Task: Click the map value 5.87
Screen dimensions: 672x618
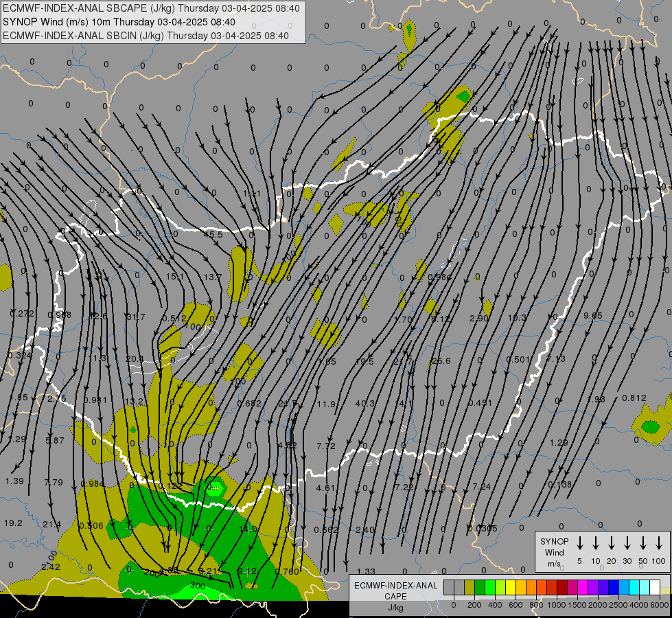Action: click(x=55, y=440)
